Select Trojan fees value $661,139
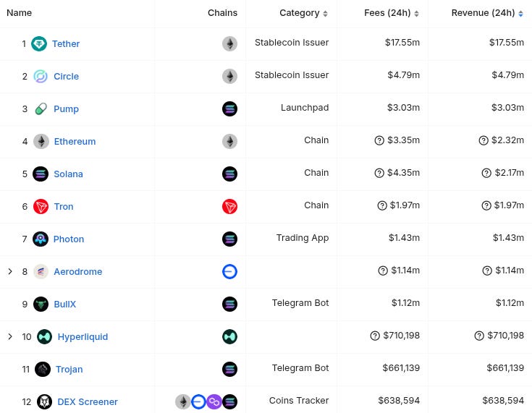The width and height of the screenshot is (532, 413). (401, 368)
